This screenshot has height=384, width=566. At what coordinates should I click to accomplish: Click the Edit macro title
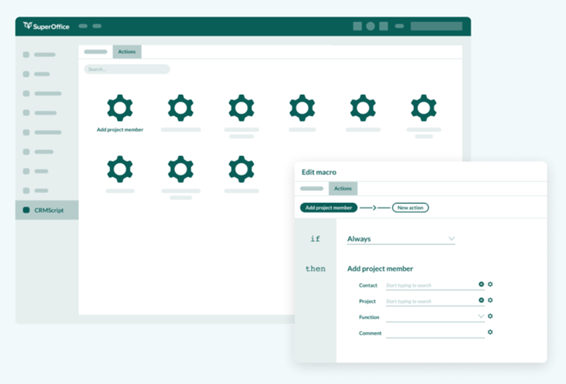(319, 172)
